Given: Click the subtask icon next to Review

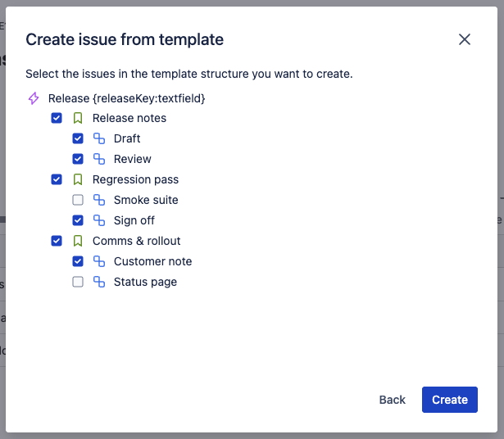Looking at the screenshot, I should click(99, 159).
